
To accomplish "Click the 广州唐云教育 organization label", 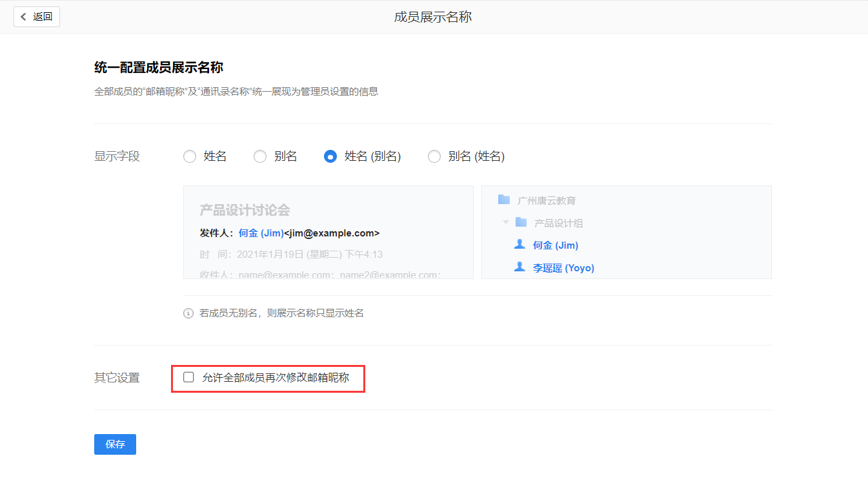I will tap(546, 201).
